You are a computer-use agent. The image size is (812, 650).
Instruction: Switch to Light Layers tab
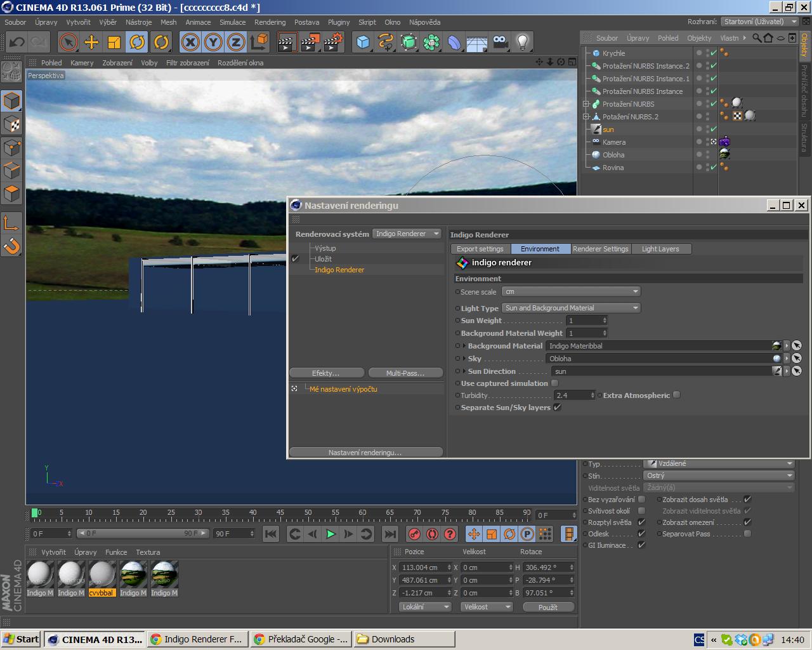[660, 249]
